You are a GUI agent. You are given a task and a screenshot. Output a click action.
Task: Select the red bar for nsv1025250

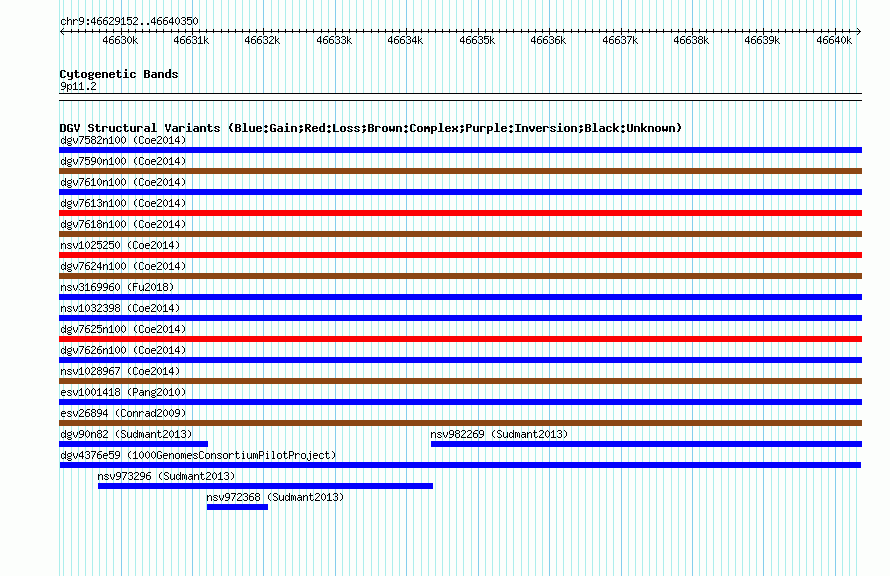pyautogui.click(x=460, y=255)
